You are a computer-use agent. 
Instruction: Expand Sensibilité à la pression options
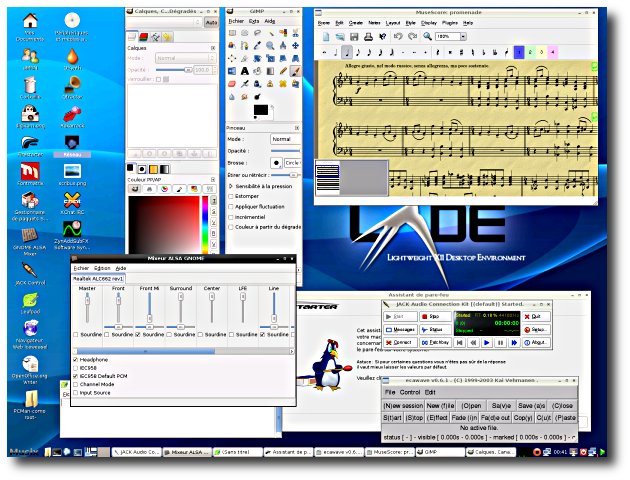click(x=231, y=186)
